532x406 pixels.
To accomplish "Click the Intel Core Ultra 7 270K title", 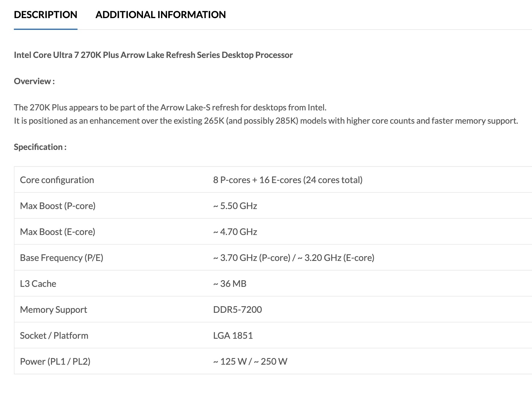I will pos(153,55).
